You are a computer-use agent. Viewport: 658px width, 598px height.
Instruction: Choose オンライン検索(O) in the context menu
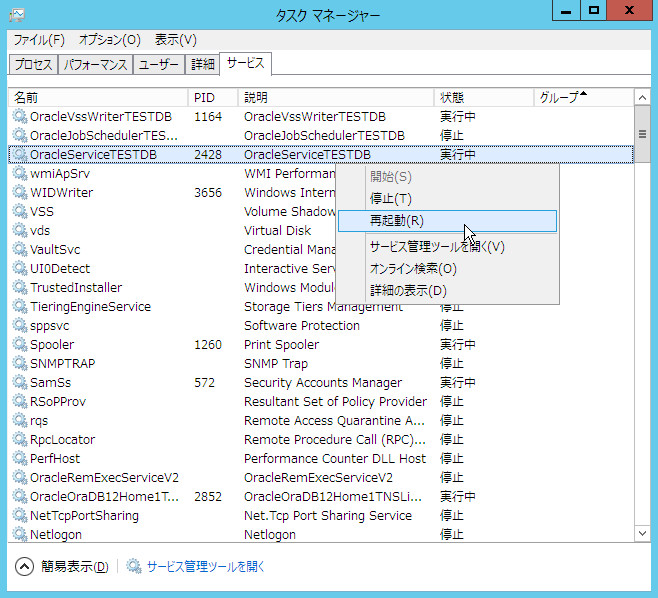(447, 269)
